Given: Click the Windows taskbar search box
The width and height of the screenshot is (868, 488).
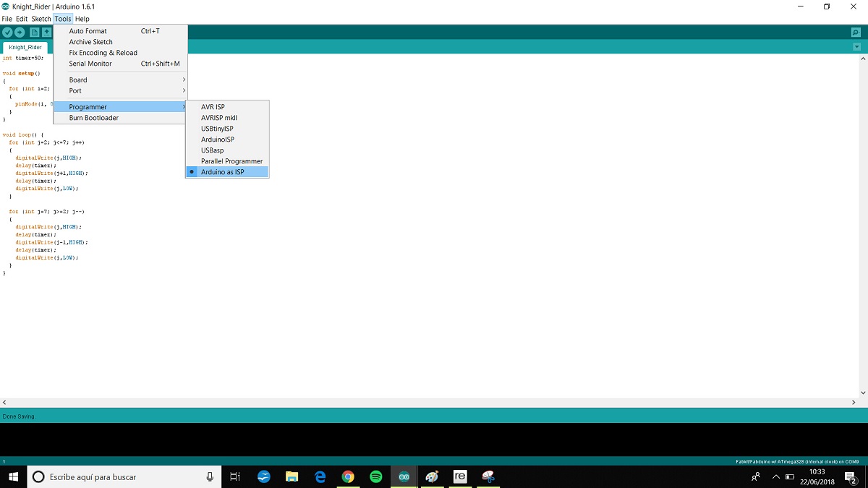Looking at the screenshot, I should tap(124, 476).
